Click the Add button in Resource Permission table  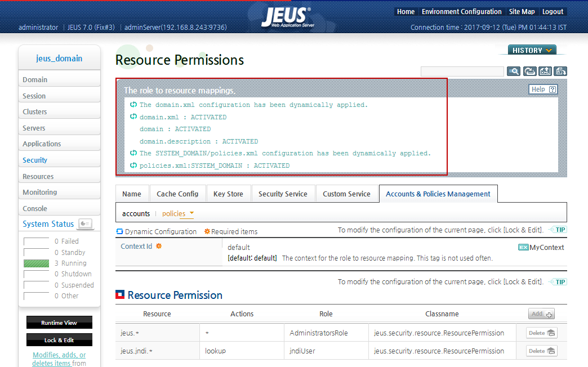click(x=541, y=314)
